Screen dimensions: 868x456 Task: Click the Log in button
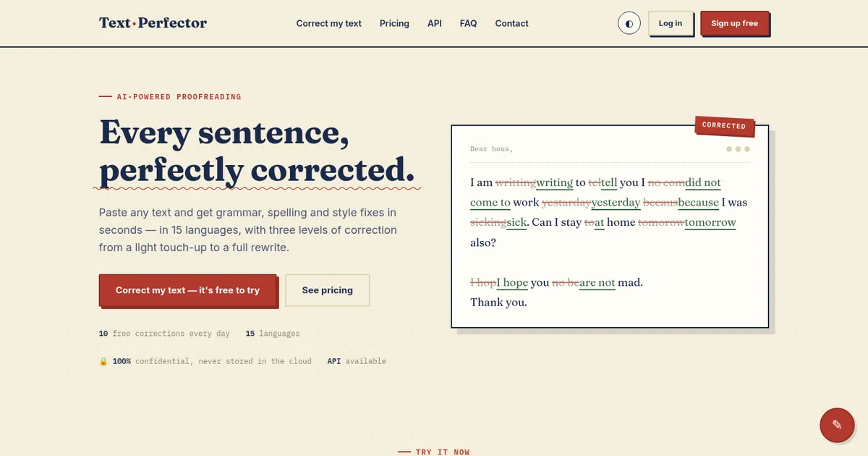(670, 23)
